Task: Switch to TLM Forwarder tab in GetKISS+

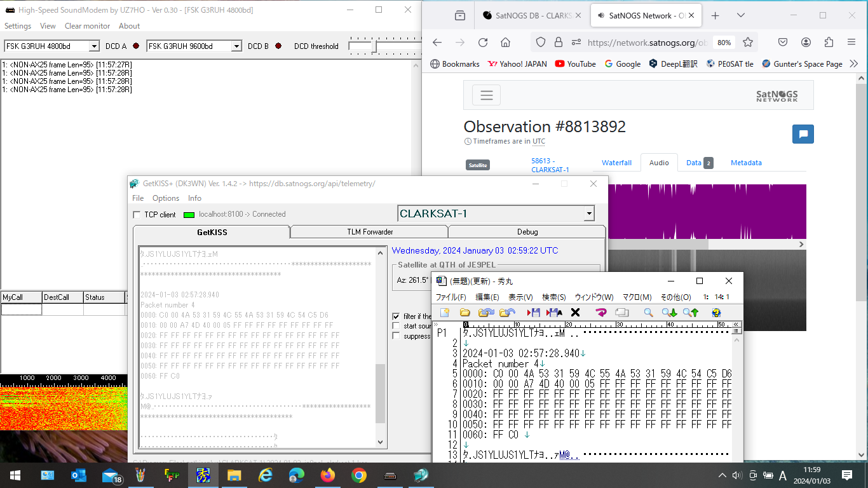Action: point(370,232)
